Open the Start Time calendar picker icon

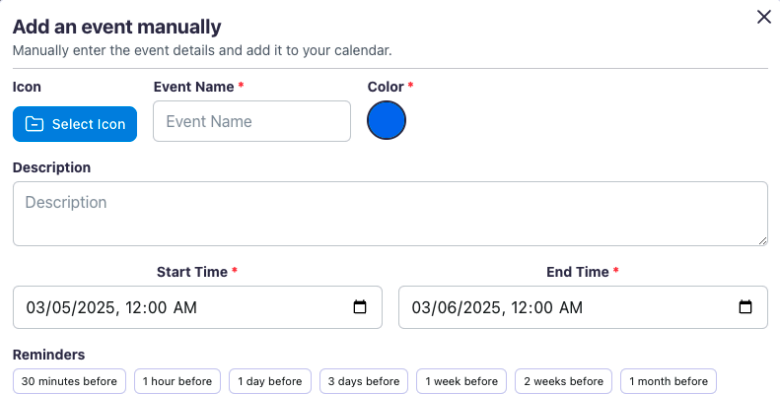coord(360,307)
